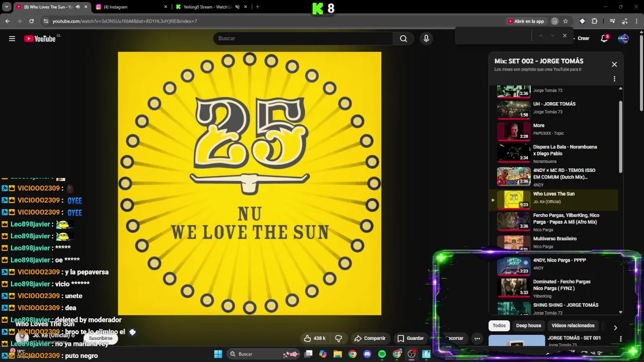The width and height of the screenshot is (644, 362).
Task: Switch to the Instagram browser tab
Action: pyautogui.click(x=132, y=7)
